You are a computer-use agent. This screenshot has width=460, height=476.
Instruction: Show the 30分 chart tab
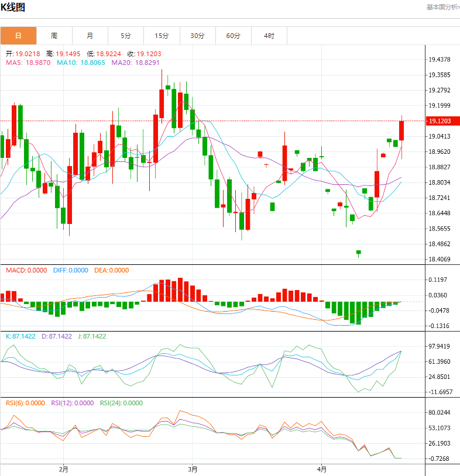click(197, 36)
